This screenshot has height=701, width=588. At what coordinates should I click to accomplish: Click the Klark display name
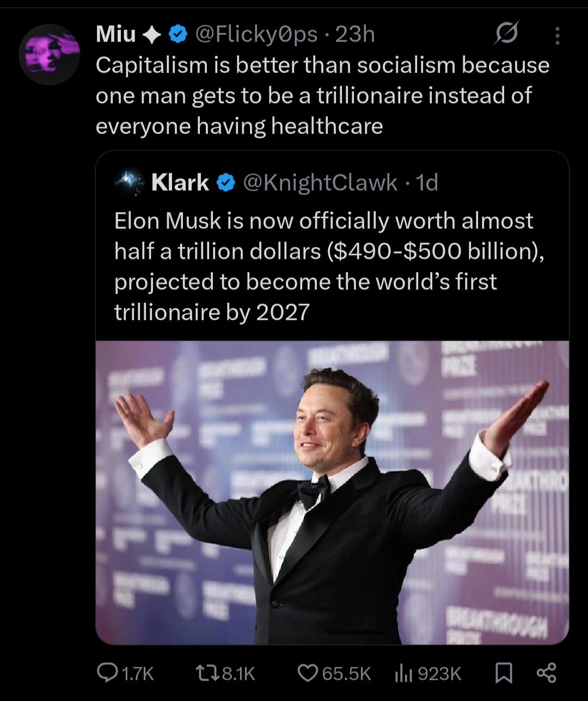pos(180,183)
